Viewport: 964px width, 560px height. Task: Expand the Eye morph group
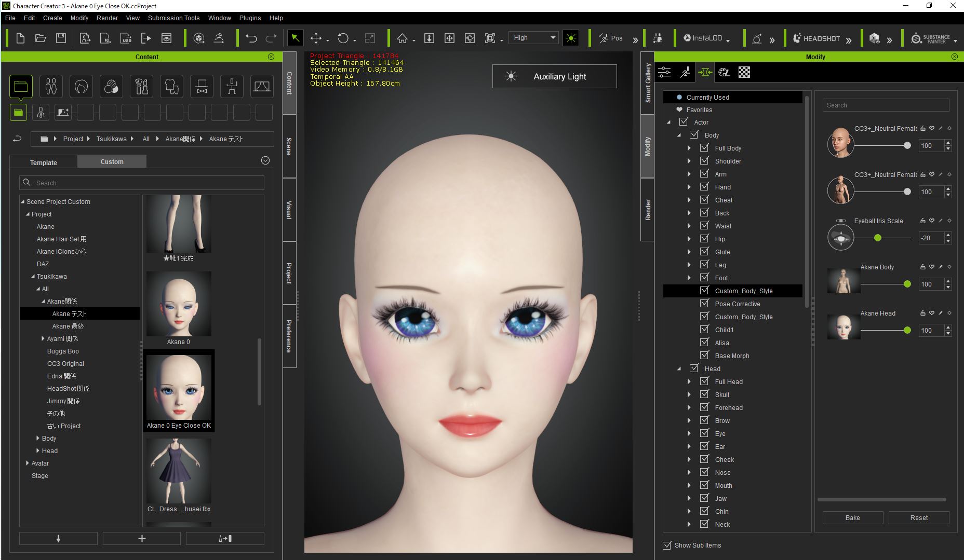[x=689, y=433]
